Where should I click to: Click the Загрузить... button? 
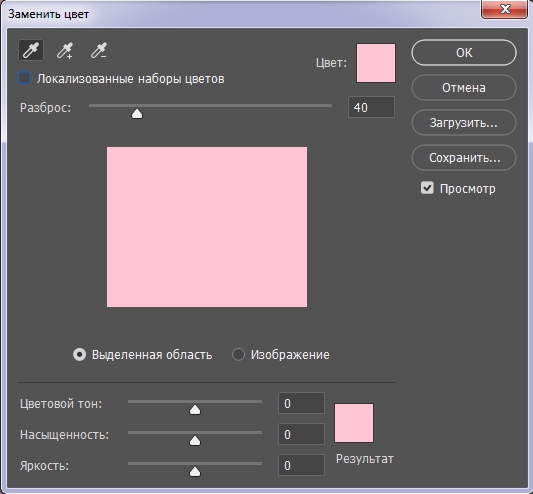click(x=464, y=123)
